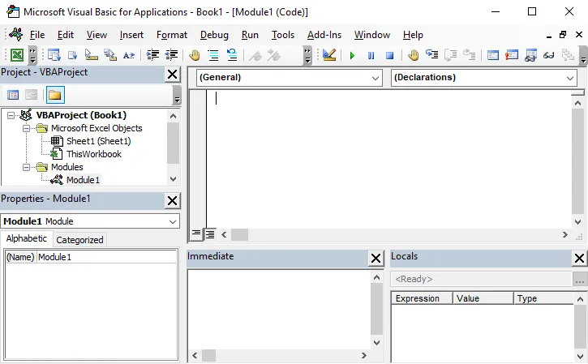Close the Project - VBAProject pane
The image size is (588, 364).
pos(172,75)
